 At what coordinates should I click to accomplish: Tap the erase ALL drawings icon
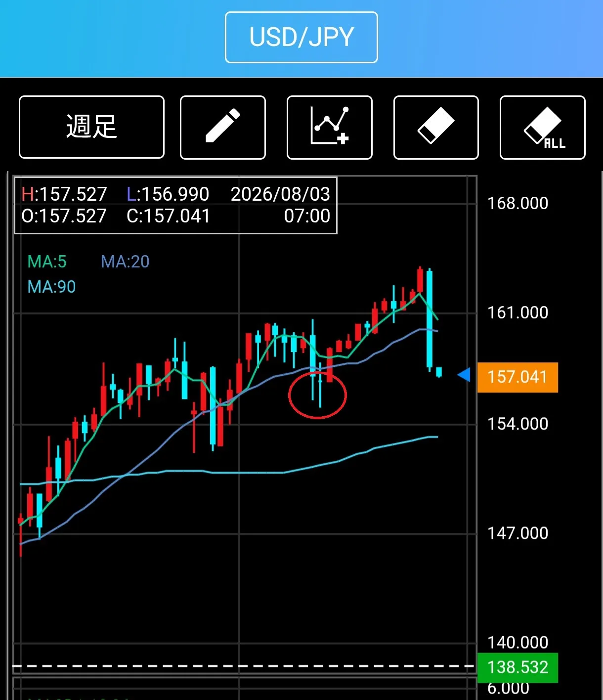click(543, 127)
